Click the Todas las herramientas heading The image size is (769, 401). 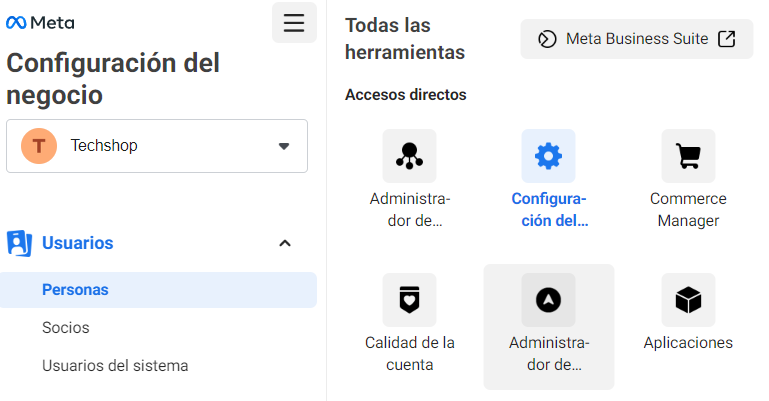click(x=405, y=39)
